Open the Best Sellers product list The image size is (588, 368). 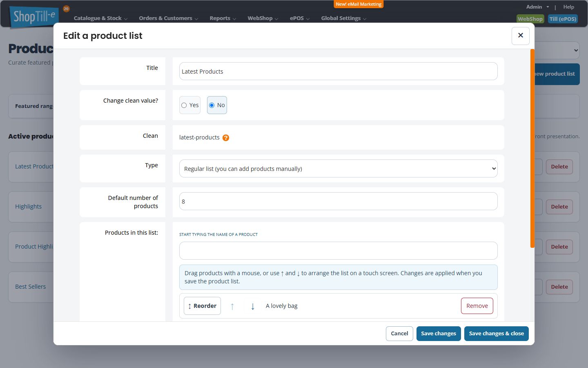31,287
